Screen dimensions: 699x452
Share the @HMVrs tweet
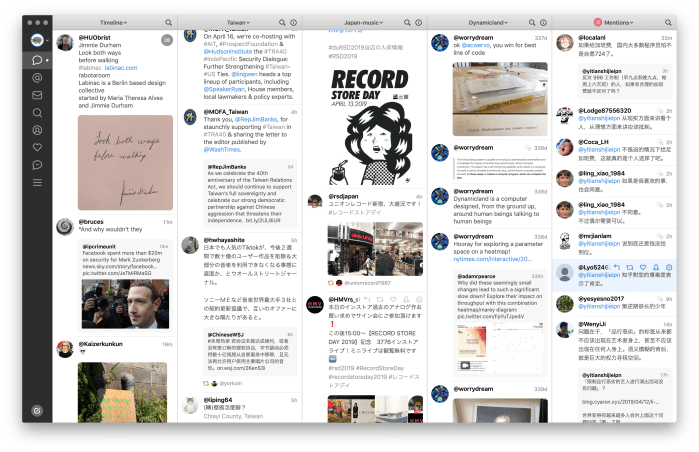click(406, 299)
